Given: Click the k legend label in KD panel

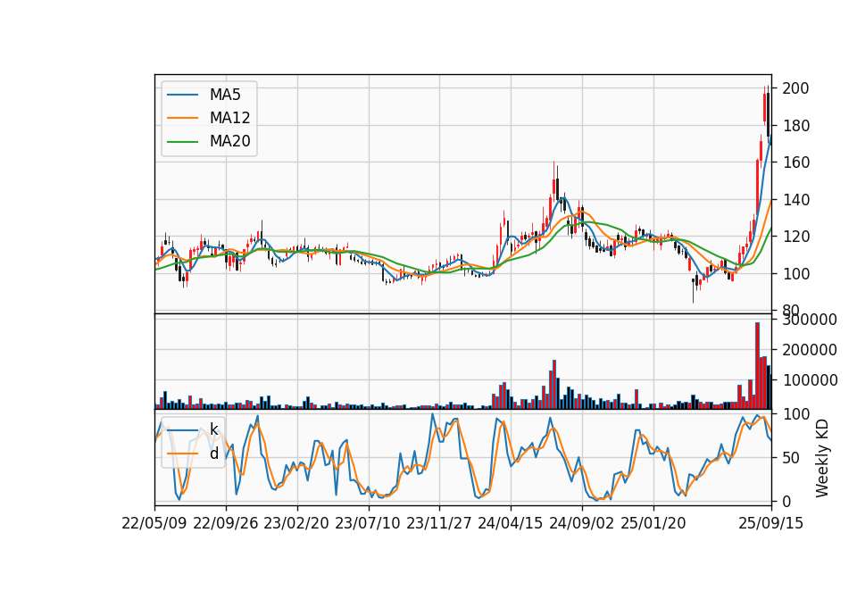Looking at the screenshot, I should click(213, 429).
